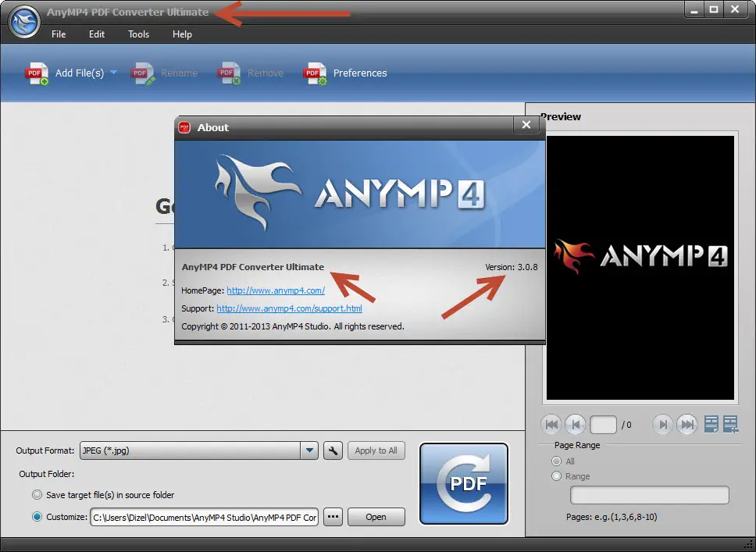756x552 pixels.
Task: Close the About dialog
Action: click(526, 125)
